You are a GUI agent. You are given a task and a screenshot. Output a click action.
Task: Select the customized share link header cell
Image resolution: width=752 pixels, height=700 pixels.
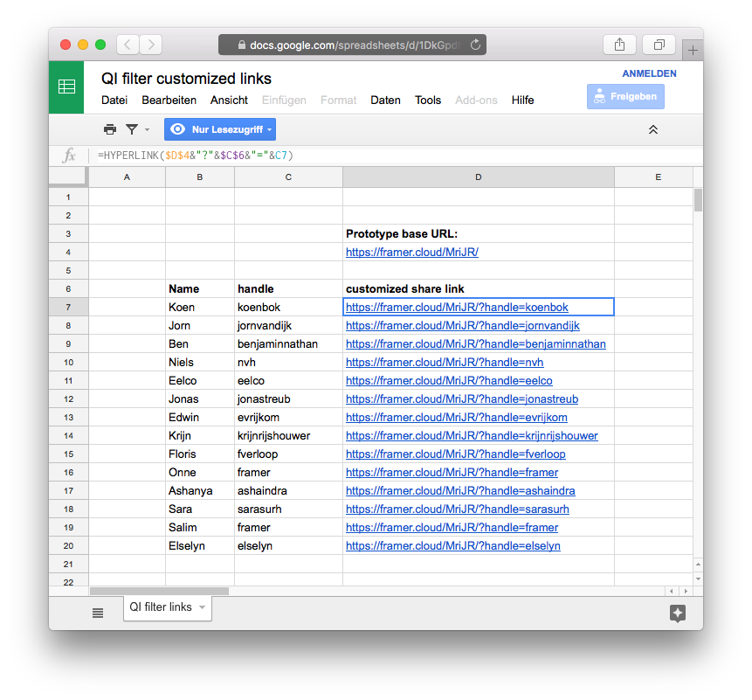pos(478,289)
